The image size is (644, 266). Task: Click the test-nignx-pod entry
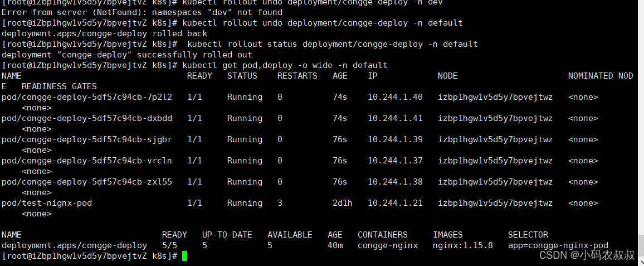click(x=47, y=203)
